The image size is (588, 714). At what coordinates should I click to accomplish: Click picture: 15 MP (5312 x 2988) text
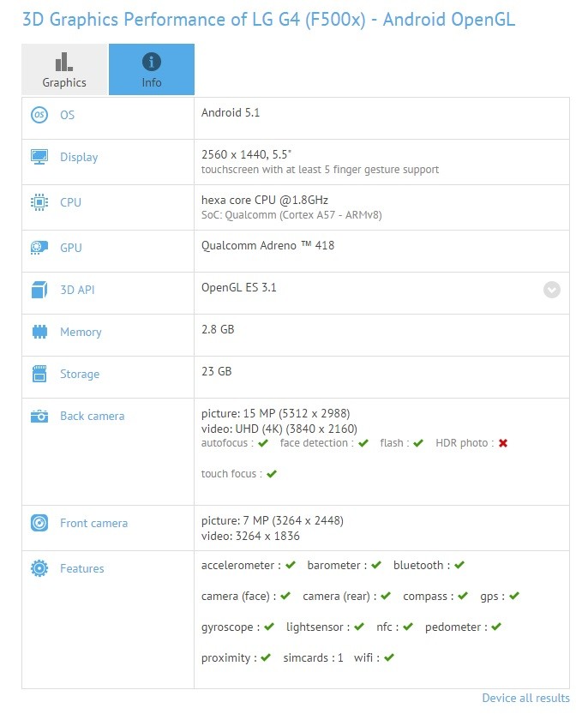point(275,413)
